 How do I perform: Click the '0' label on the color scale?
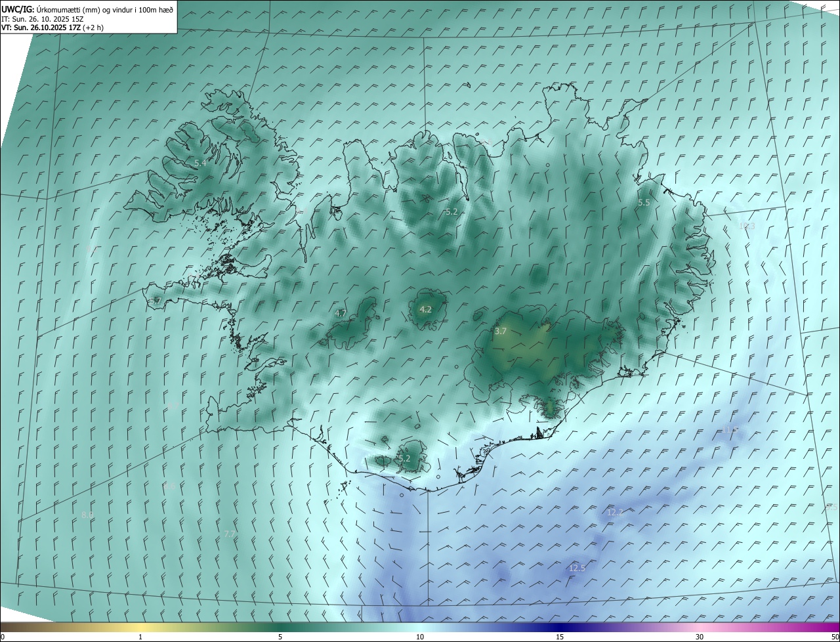3,637
